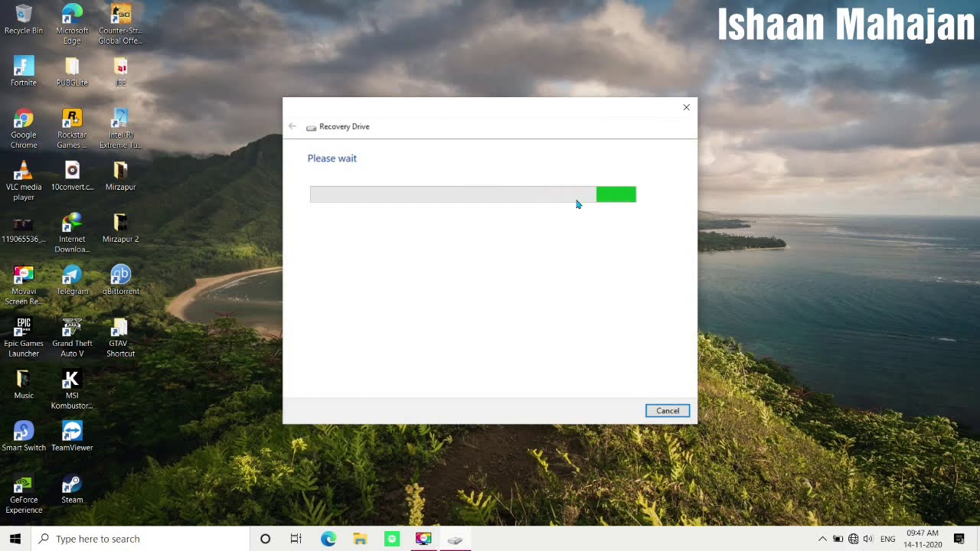980x551 pixels.
Task: Select the Movavi Screen Recorder icon
Action: pos(24,285)
